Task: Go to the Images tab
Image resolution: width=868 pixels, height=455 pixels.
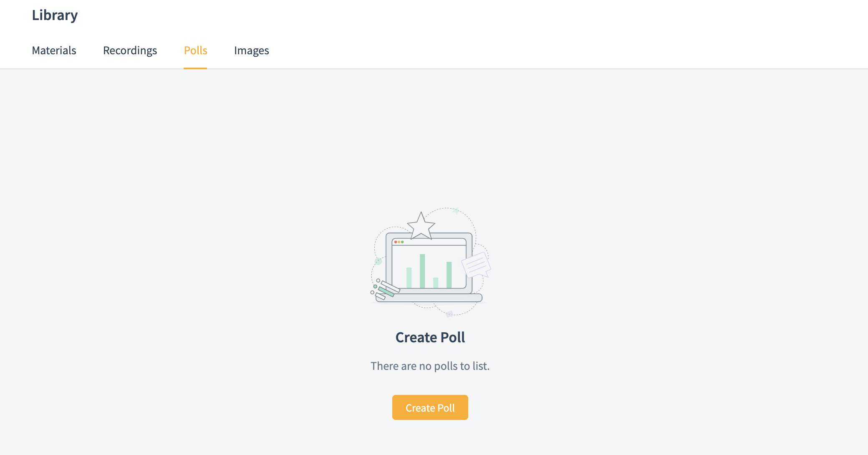Action: (x=251, y=51)
